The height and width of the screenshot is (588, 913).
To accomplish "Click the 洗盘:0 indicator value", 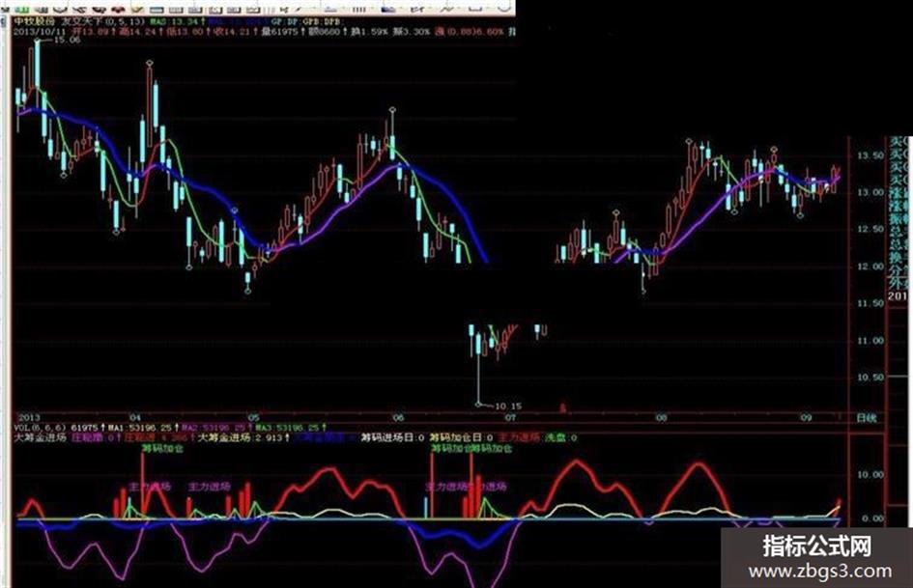I will point(560,437).
